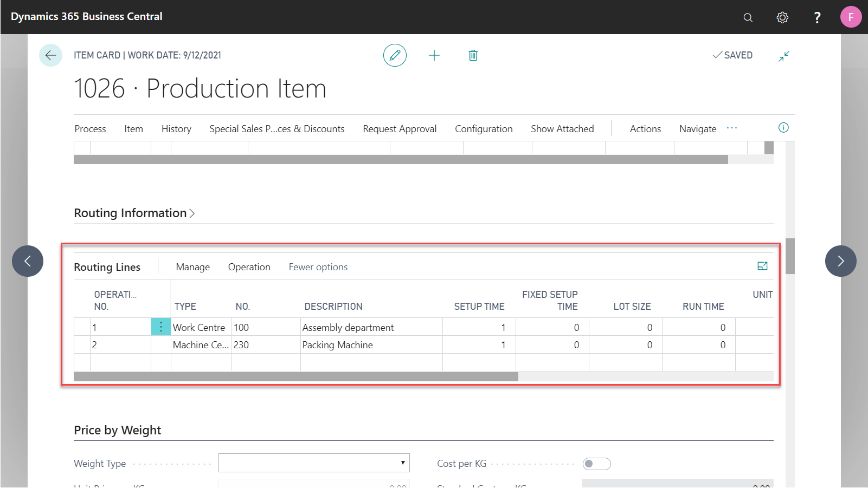Select the Work Centre type cell

[x=201, y=327]
